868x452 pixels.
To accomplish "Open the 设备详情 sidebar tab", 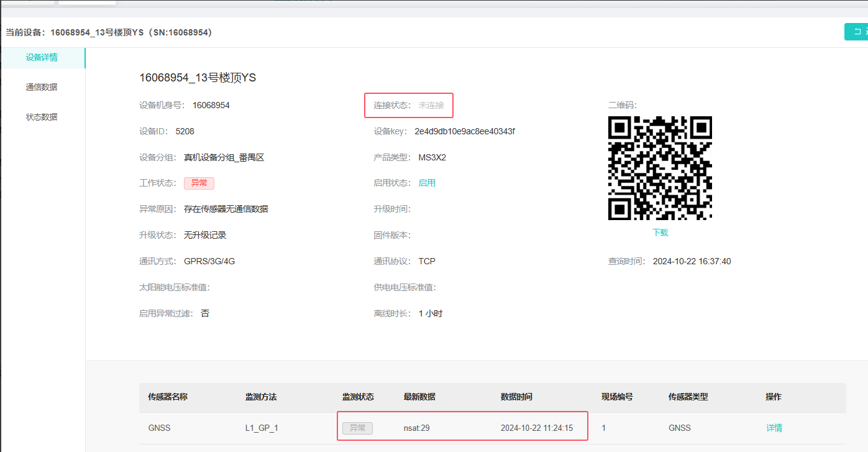I will tap(42, 57).
